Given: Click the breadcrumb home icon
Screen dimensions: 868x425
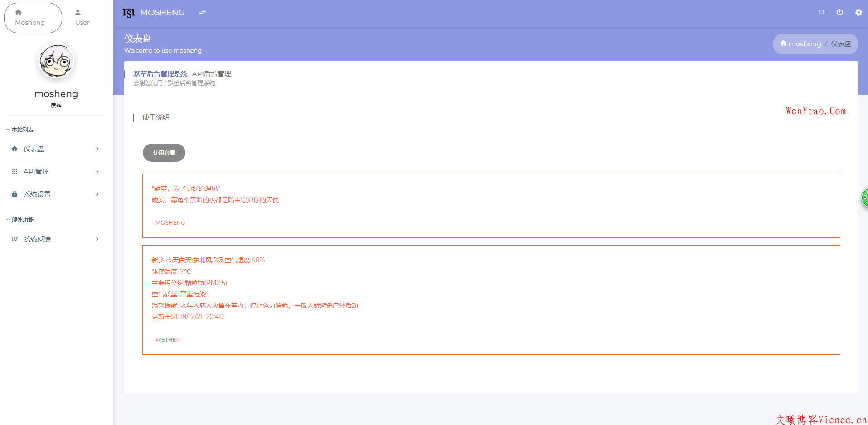Looking at the screenshot, I should (x=783, y=43).
